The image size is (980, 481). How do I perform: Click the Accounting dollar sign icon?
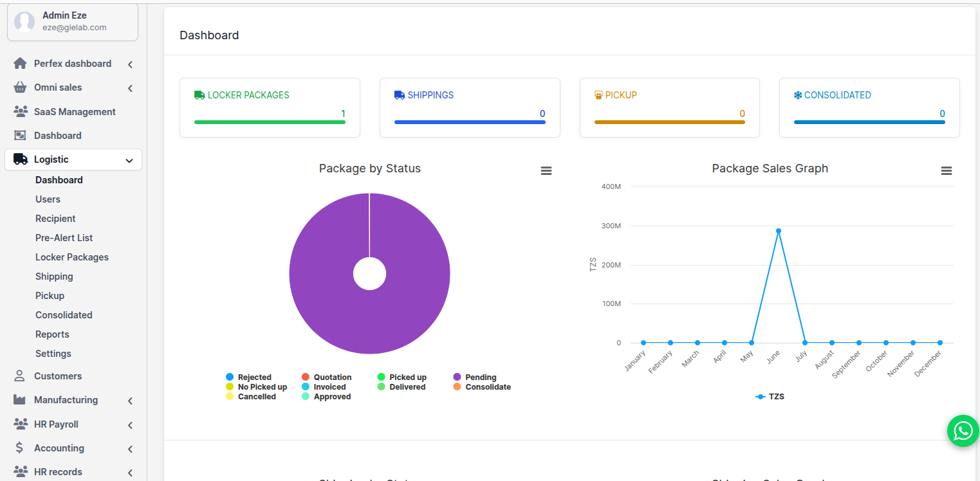point(20,448)
